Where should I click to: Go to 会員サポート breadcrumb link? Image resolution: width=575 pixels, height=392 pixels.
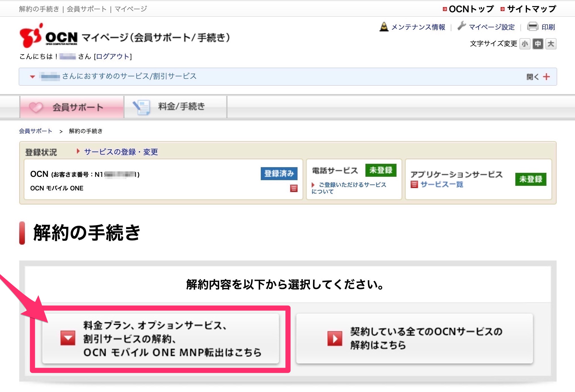pos(36,131)
